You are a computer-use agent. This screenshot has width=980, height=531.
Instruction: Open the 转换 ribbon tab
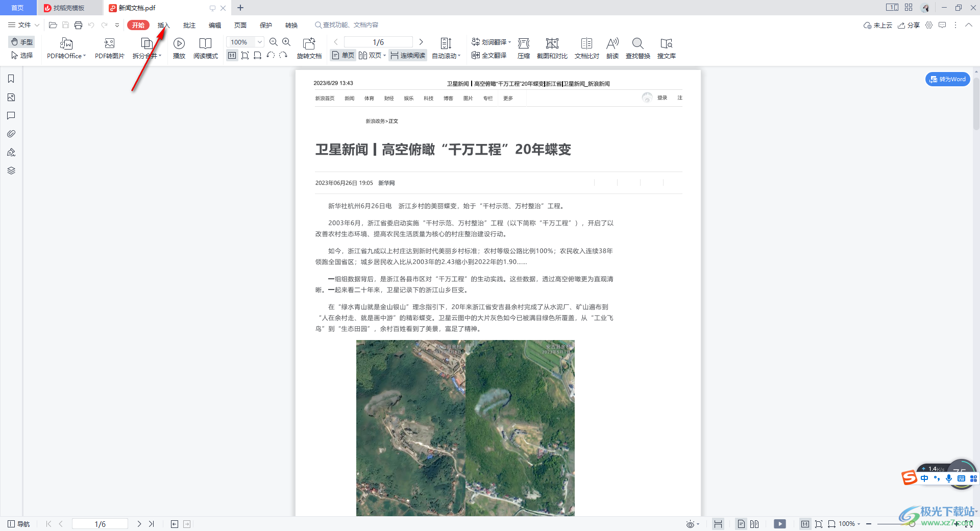click(291, 25)
